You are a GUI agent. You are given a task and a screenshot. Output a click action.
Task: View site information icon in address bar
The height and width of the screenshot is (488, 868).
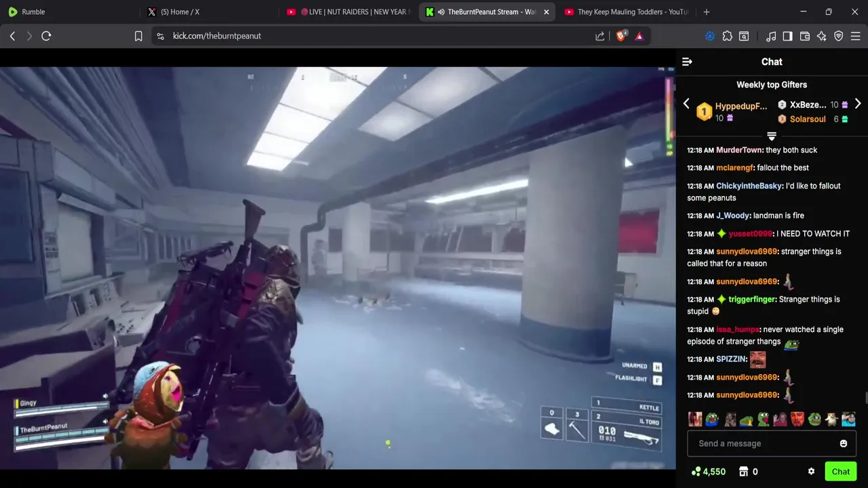[160, 36]
